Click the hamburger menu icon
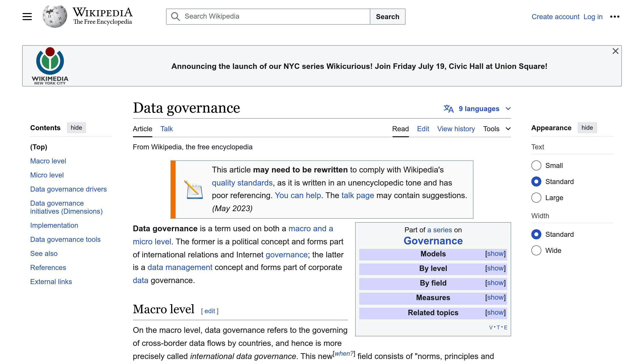Screen dimensions: 644x362 pos(27,16)
